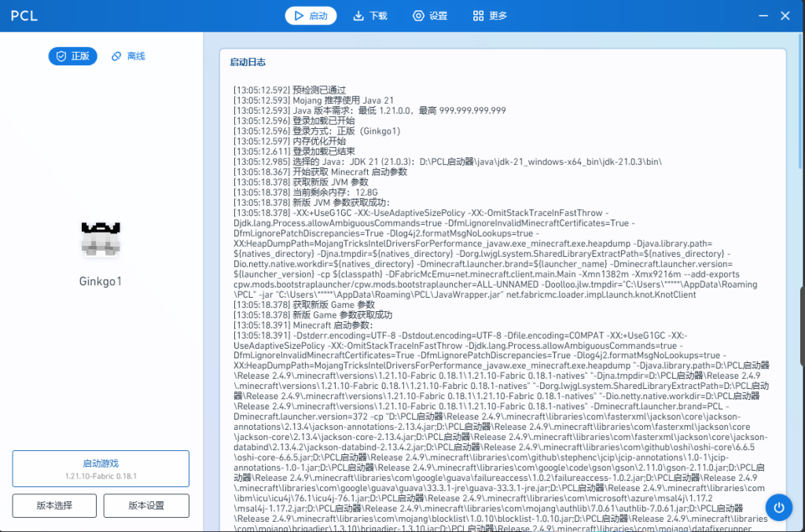This screenshot has height=532, width=805.
Task: Switch login mode to 离线 (offline)
Action: 128,56
